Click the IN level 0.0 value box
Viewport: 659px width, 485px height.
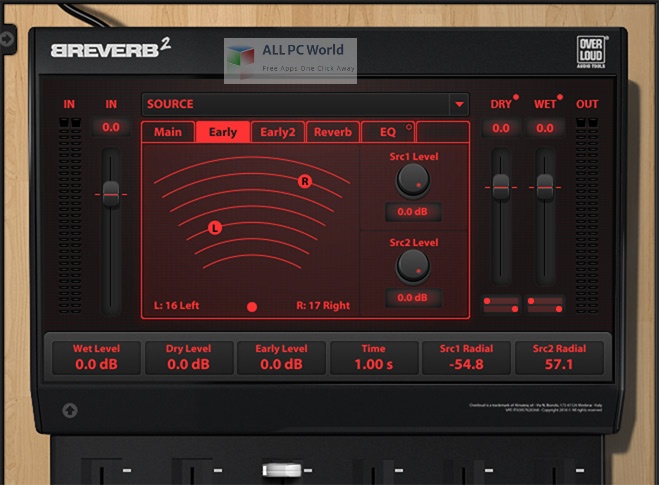coord(111,127)
